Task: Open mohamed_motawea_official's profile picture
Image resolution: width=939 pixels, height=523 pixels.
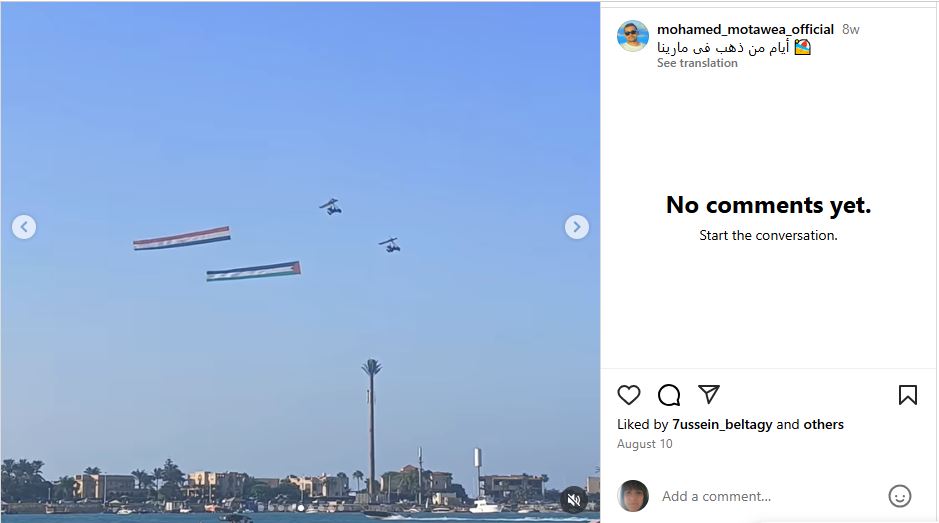Action: coord(632,36)
